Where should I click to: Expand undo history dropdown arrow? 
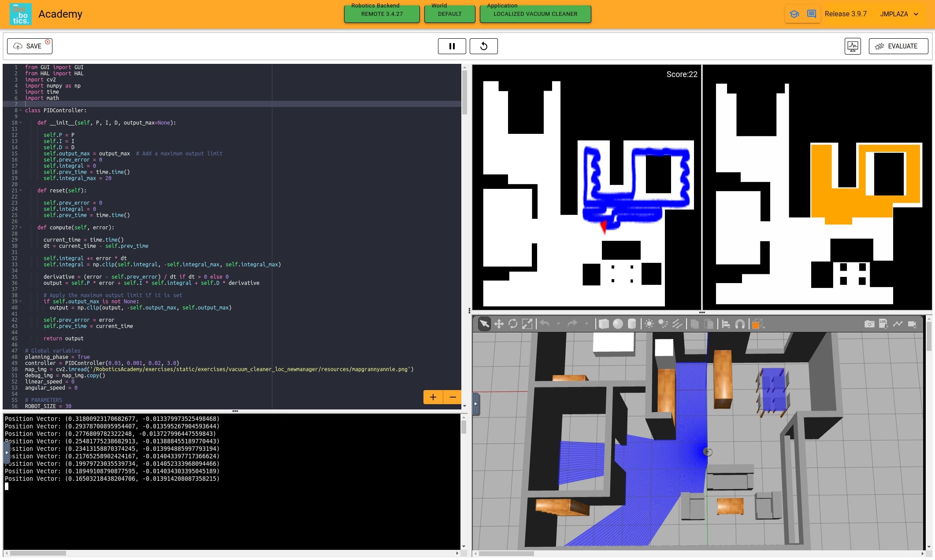pyautogui.click(x=558, y=324)
